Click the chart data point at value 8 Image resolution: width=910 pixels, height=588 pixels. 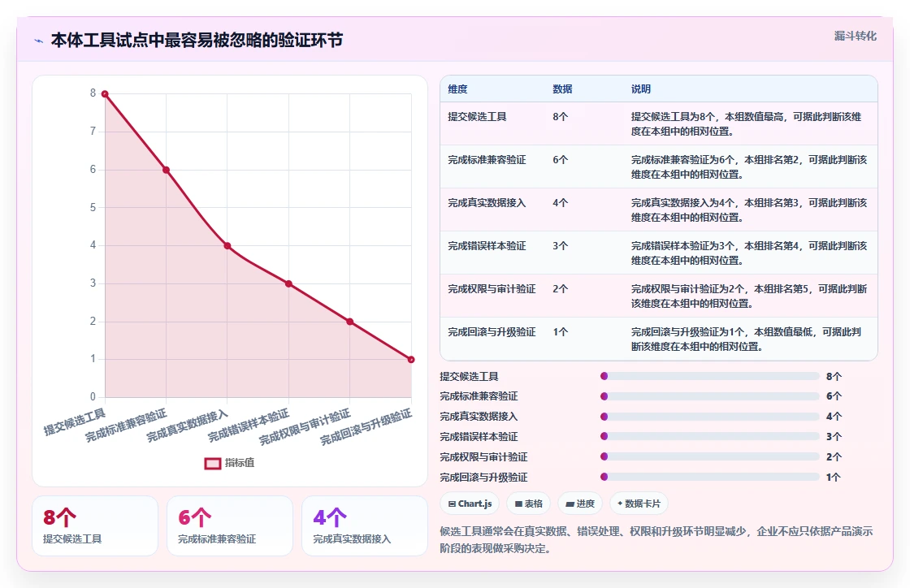click(105, 94)
